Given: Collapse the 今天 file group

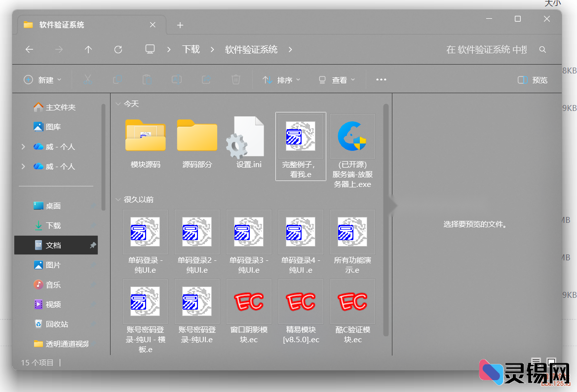Looking at the screenshot, I should tap(118, 104).
